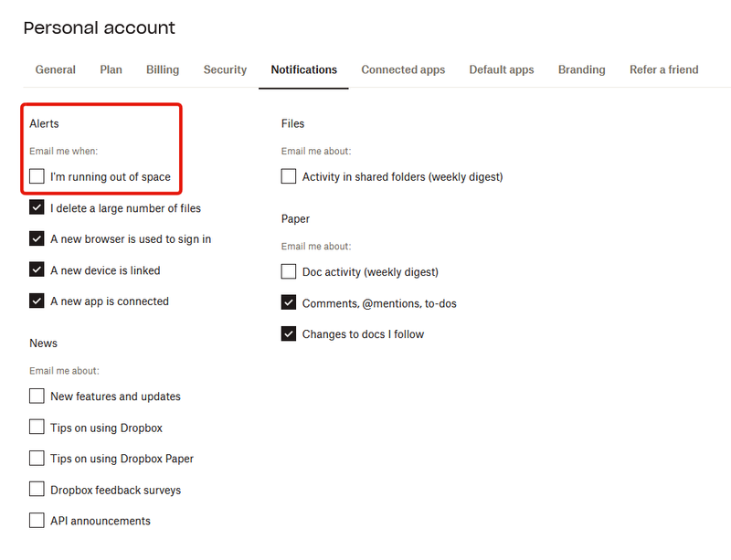731x560 pixels.
Task: Uncheck 'Comments, @mentions, to-dos' notifications
Action: [289, 302]
